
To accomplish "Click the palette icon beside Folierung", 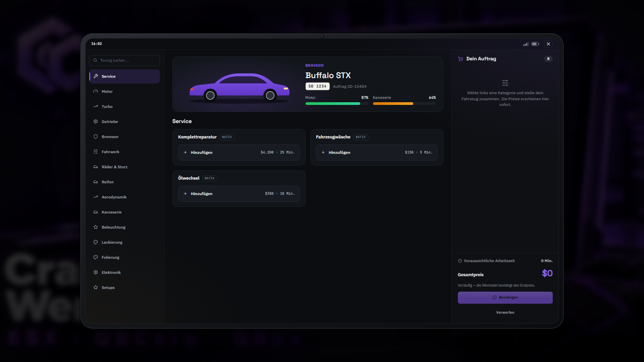I will (96, 257).
